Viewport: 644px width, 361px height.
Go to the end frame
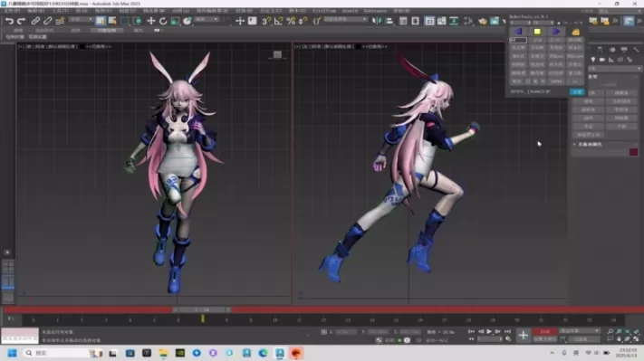pos(507,331)
